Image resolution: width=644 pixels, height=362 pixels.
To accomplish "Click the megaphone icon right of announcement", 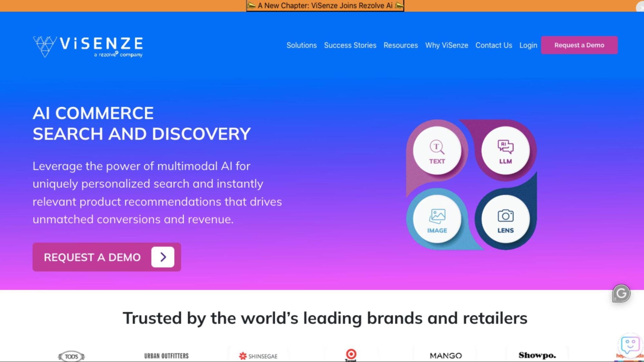I will (399, 5).
